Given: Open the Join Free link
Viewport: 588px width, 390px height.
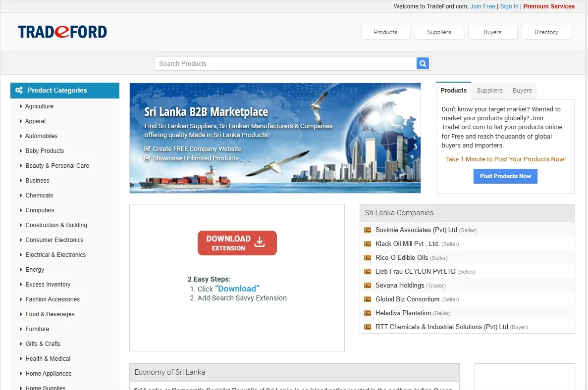Looking at the screenshot, I should click(482, 6).
